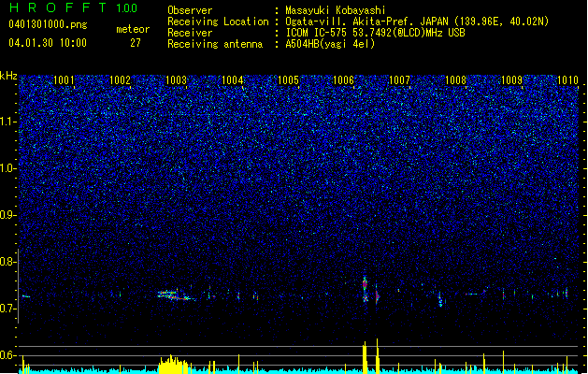
Task: Click the tall yellow intensity peak after 1006
Action: click(x=365, y=357)
